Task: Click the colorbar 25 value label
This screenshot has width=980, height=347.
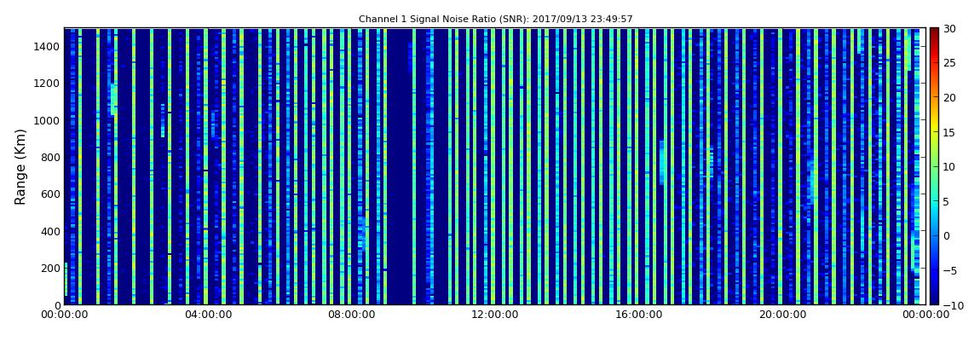Action: click(x=951, y=63)
